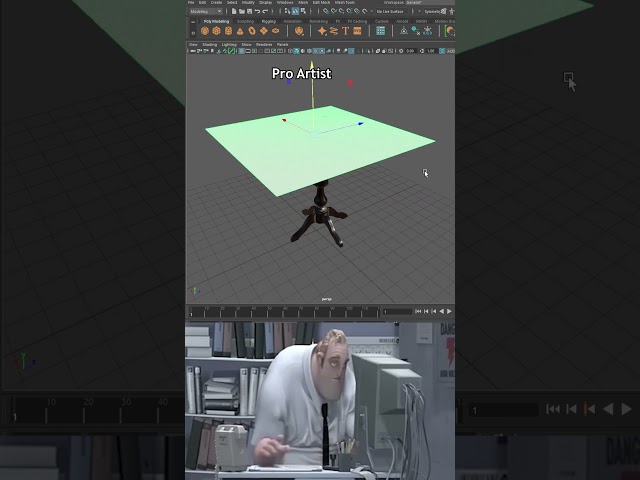Create a polygon torus from shelf

(252, 31)
